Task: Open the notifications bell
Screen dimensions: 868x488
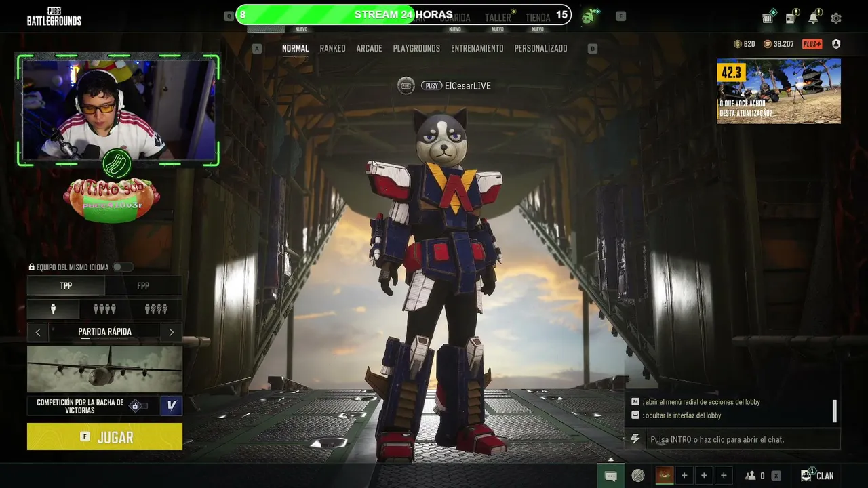Action: pos(814,17)
